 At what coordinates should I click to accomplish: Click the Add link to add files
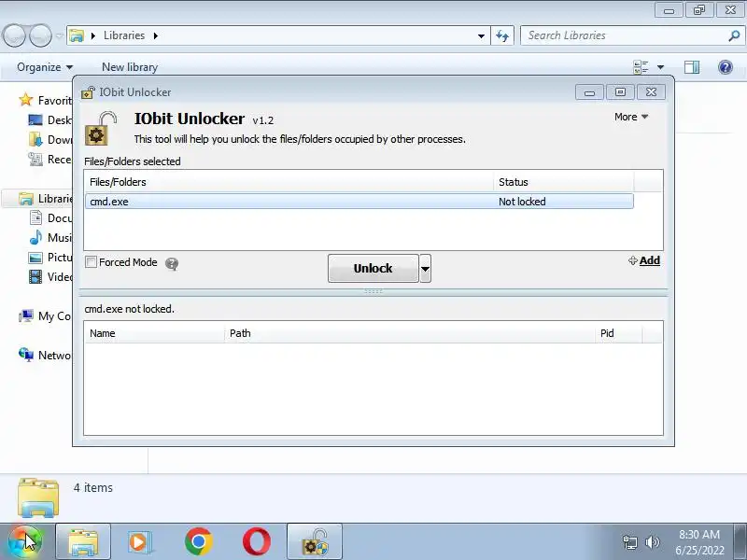pos(644,260)
